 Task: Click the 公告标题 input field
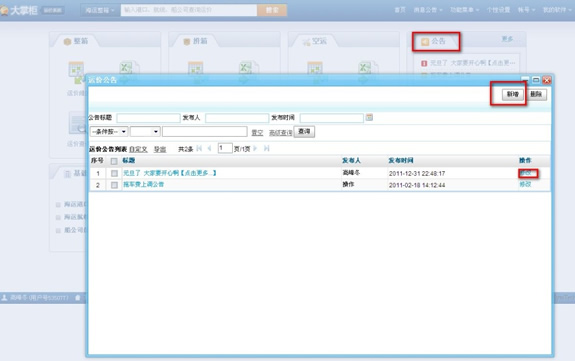click(148, 118)
